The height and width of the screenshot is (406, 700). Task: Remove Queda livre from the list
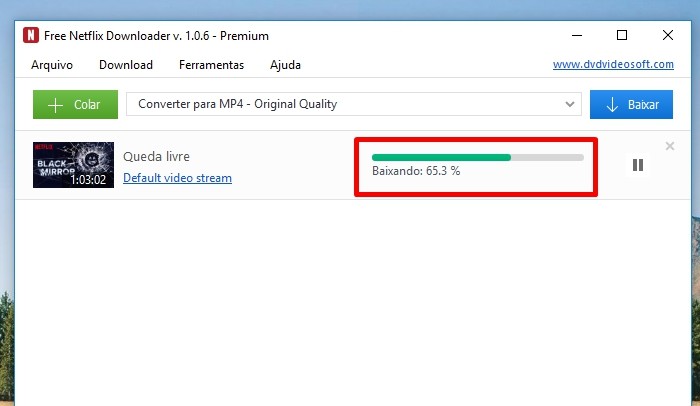point(670,146)
